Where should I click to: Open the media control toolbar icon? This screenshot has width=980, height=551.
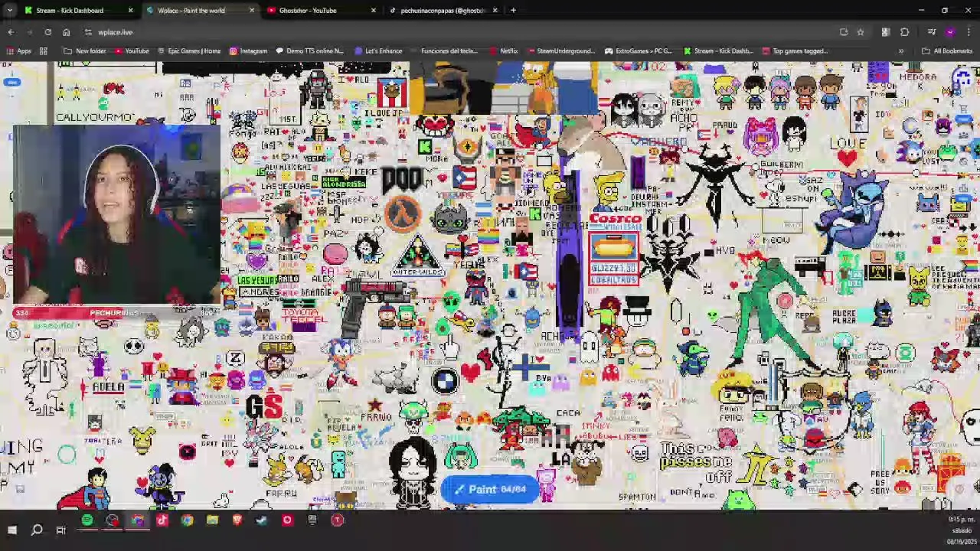point(932,32)
